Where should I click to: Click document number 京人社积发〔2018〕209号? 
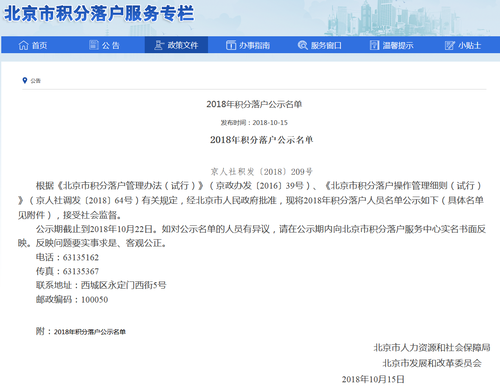[262, 172]
